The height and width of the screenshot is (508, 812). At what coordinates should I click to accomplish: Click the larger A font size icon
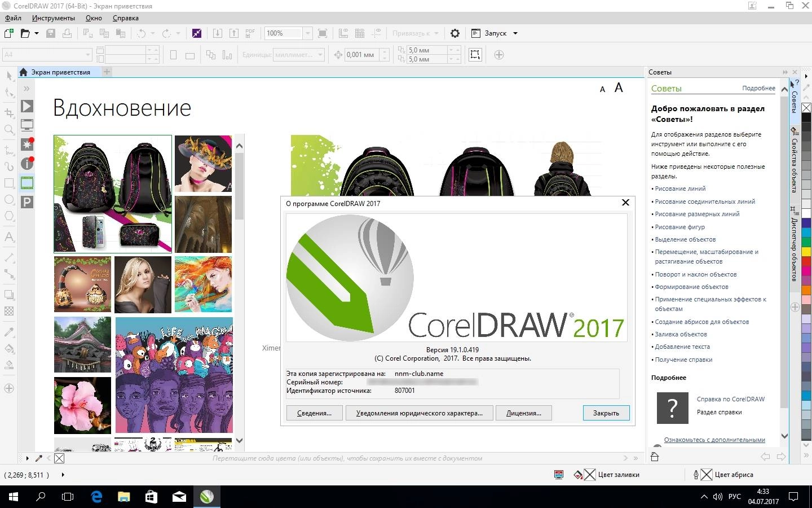point(619,88)
